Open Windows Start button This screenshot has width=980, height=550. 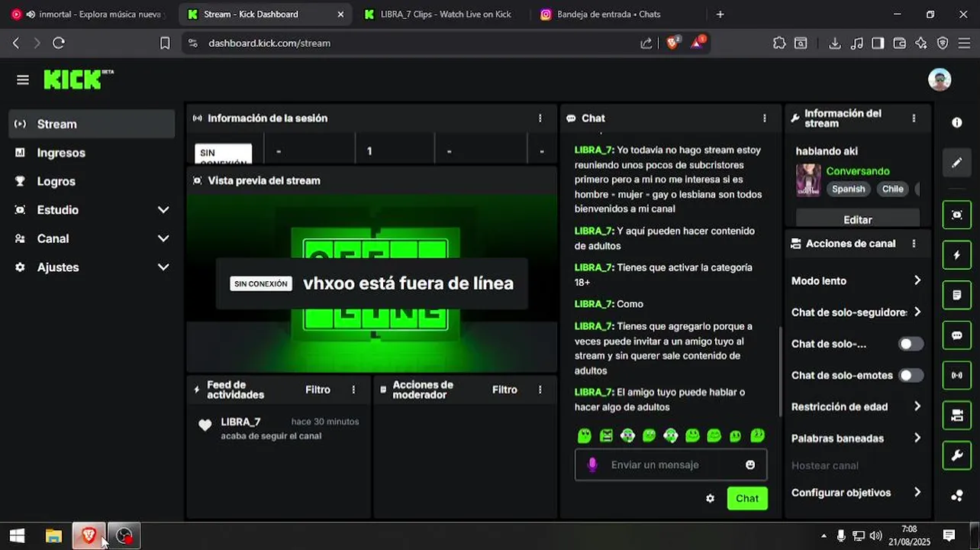click(x=17, y=535)
